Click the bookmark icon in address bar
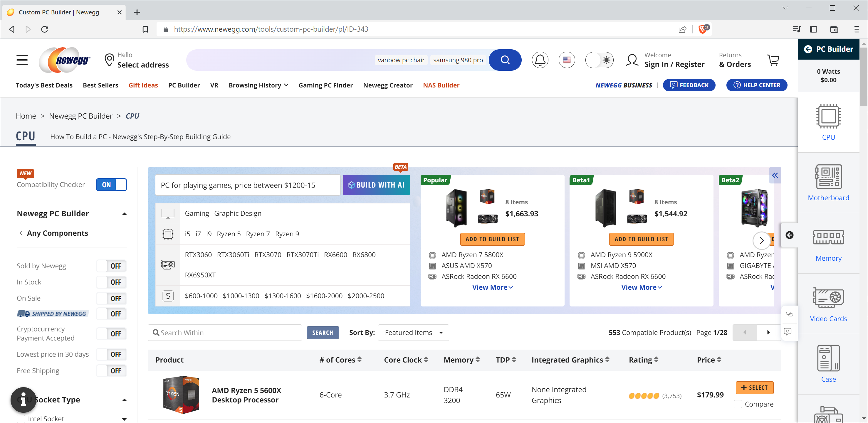 145,29
